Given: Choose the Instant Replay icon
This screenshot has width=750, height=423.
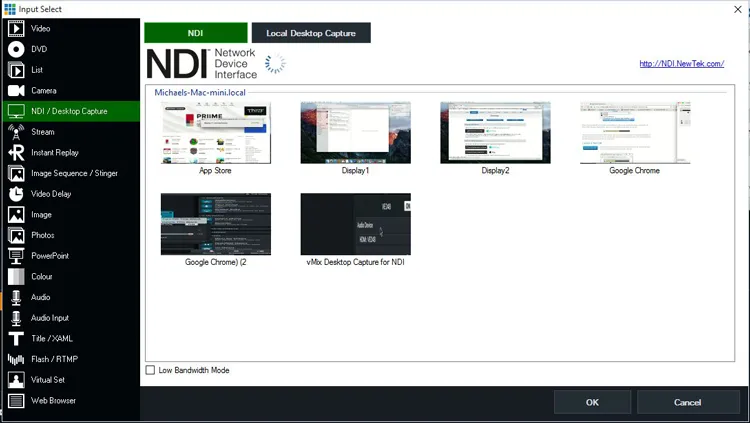Looking at the screenshot, I should [x=16, y=153].
